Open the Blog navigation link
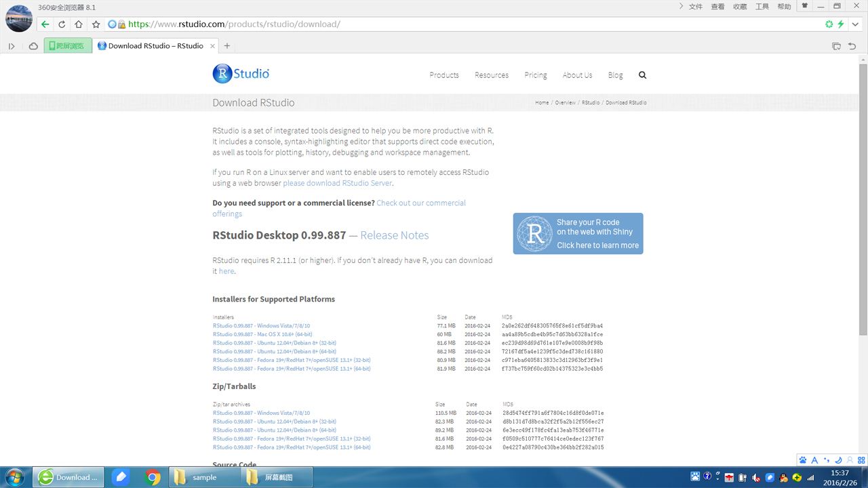This screenshot has height=488, width=868. pyautogui.click(x=615, y=75)
